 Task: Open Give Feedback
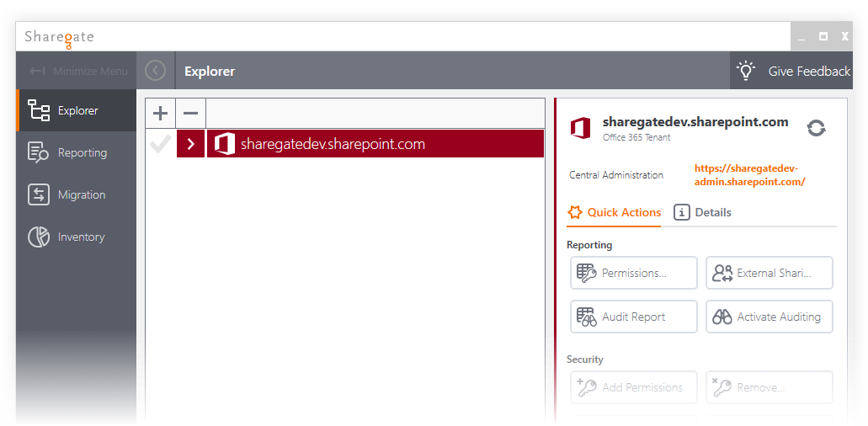pyautogui.click(x=791, y=71)
